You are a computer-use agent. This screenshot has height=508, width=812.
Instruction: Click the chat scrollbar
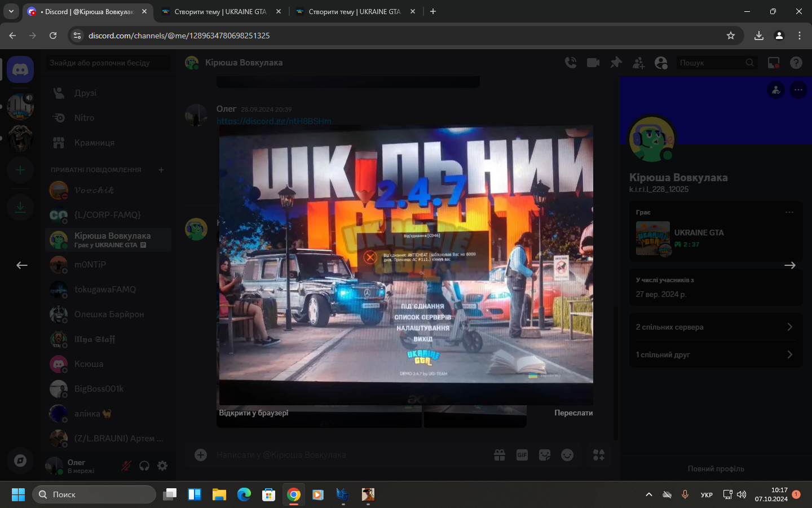point(615,373)
